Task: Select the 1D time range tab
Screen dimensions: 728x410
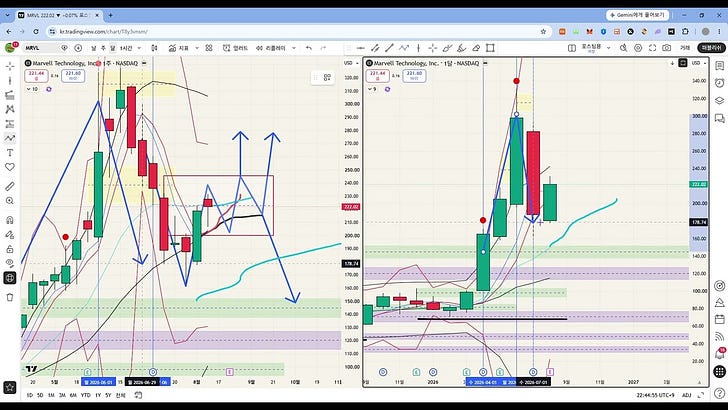Action: point(29,395)
